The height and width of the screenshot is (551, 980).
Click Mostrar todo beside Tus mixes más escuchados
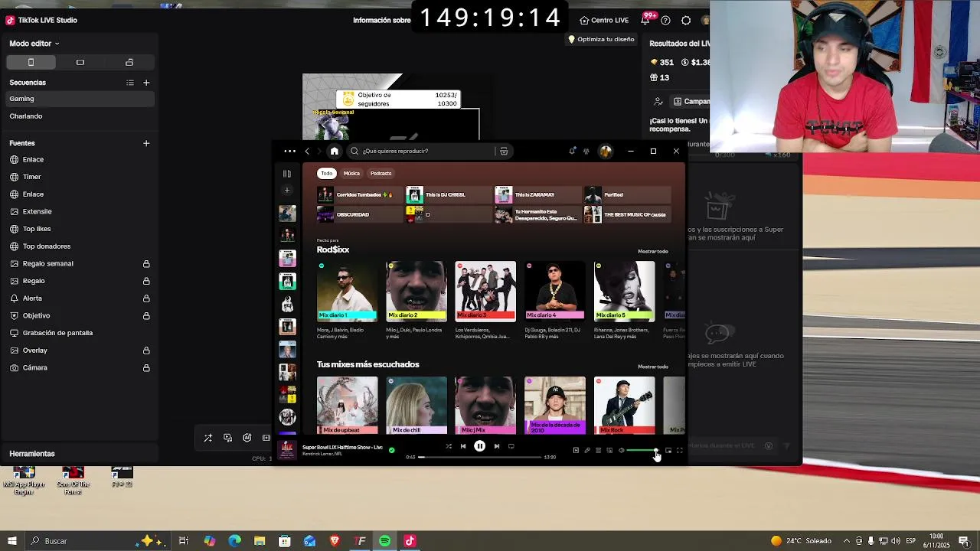[653, 367]
